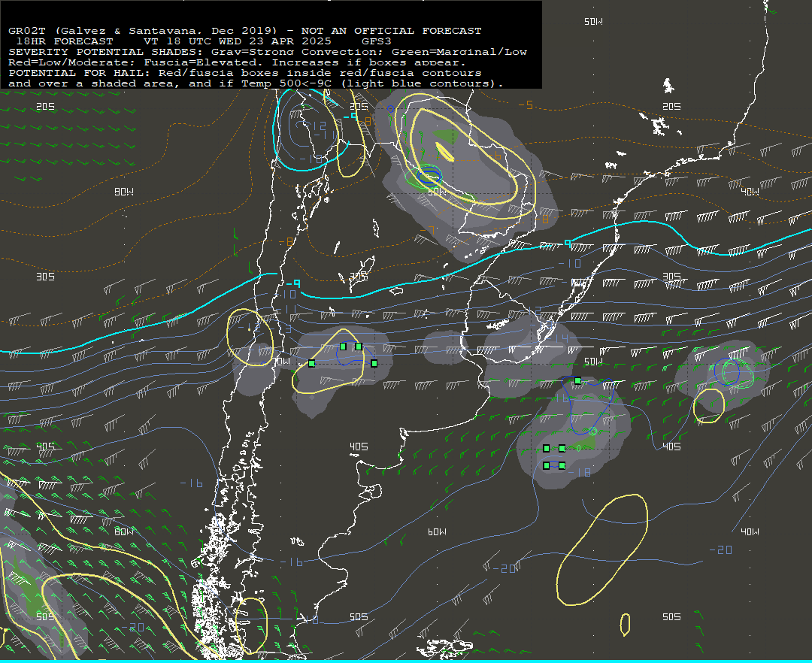Screen dimensions: 812x663
Task: Click the "POTENTIAL FOR HAIL" legend line
Action: pos(245,73)
